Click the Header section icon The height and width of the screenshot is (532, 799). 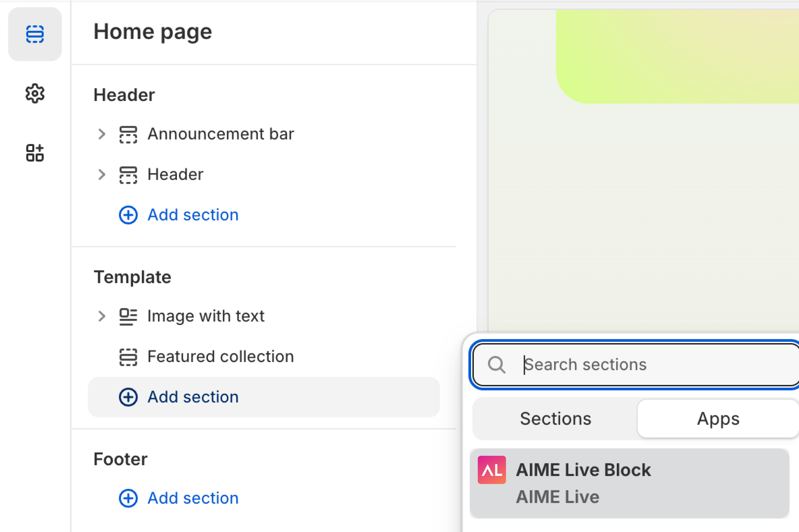(128, 175)
